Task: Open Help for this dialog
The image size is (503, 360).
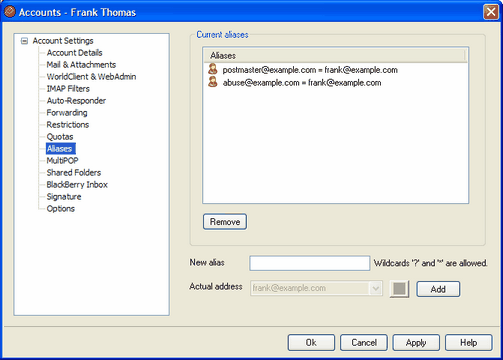Action: pyautogui.click(x=469, y=343)
